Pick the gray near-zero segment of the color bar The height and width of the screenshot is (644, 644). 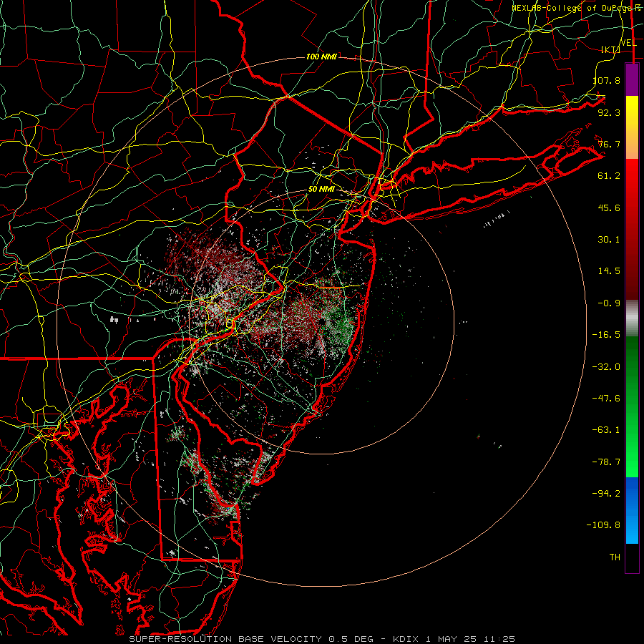[632, 318]
